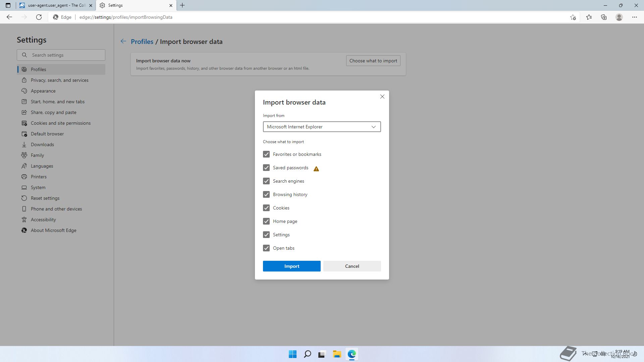Click the Saved passwords warning triangle icon
The height and width of the screenshot is (362, 644).
[316, 169]
